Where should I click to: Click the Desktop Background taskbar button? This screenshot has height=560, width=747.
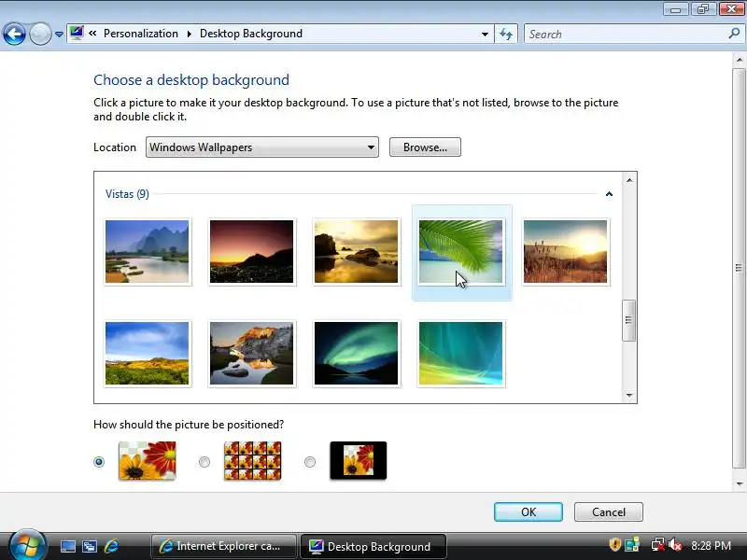pyautogui.click(x=373, y=546)
